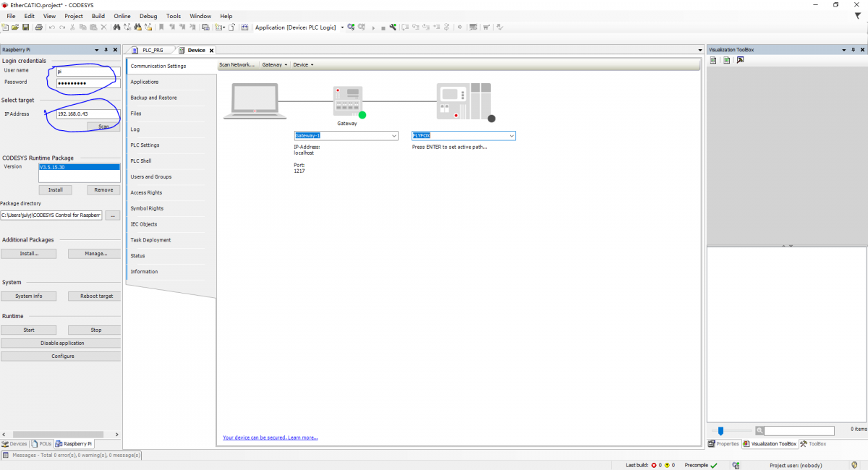The height and width of the screenshot is (470, 868).
Task: Click the Build hammer icon in toolbar
Action: tap(393, 27)
